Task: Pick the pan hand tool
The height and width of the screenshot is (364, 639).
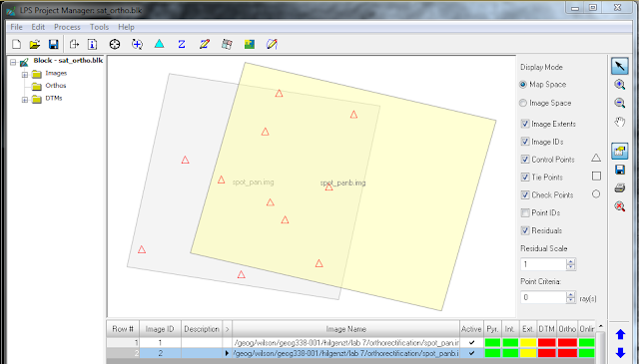Action: coord(620,122)
